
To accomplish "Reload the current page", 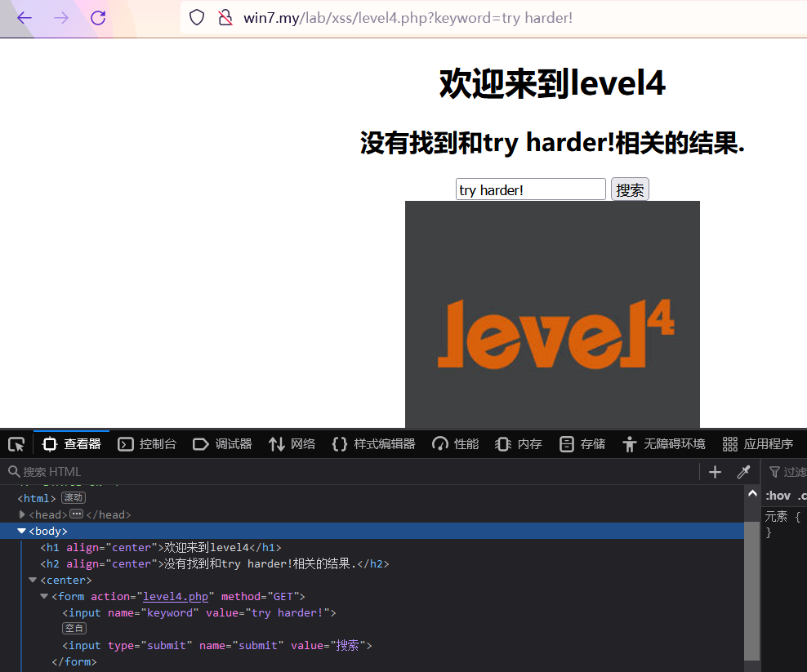I will tap(98, 17).
